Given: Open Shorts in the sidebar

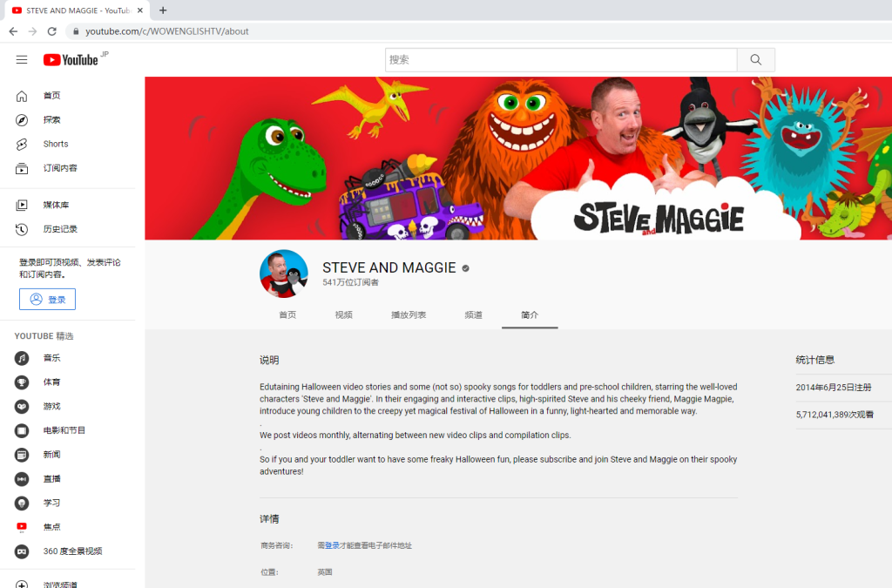Looking at the screenshot, I should coord(56,144).
